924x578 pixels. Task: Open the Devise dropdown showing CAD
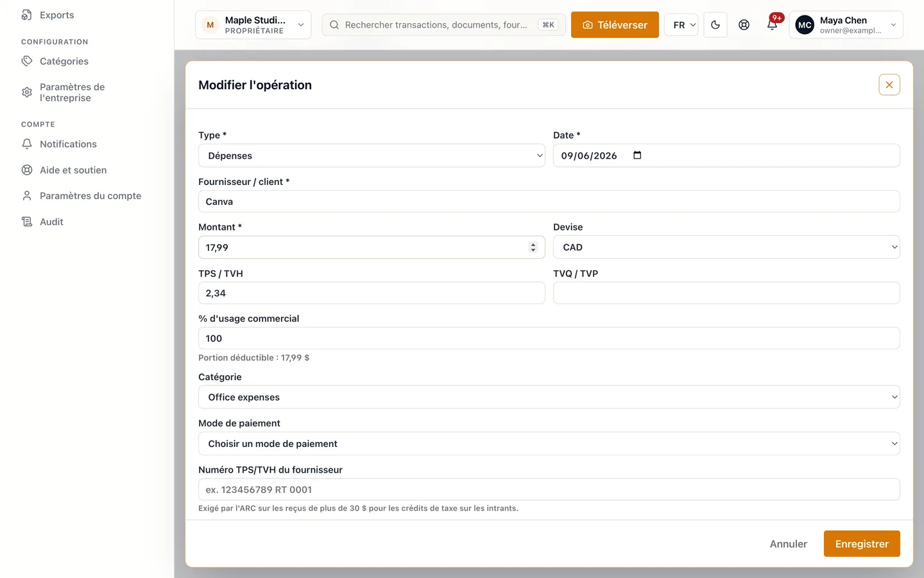coord(726,247)
